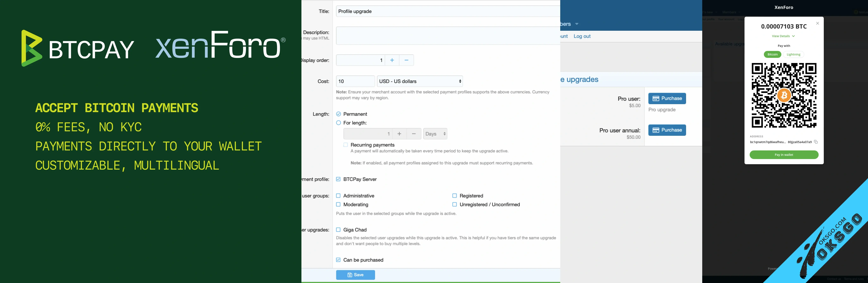
Task: Click the BTCPay logo icon
Action: tap(32, 48)
